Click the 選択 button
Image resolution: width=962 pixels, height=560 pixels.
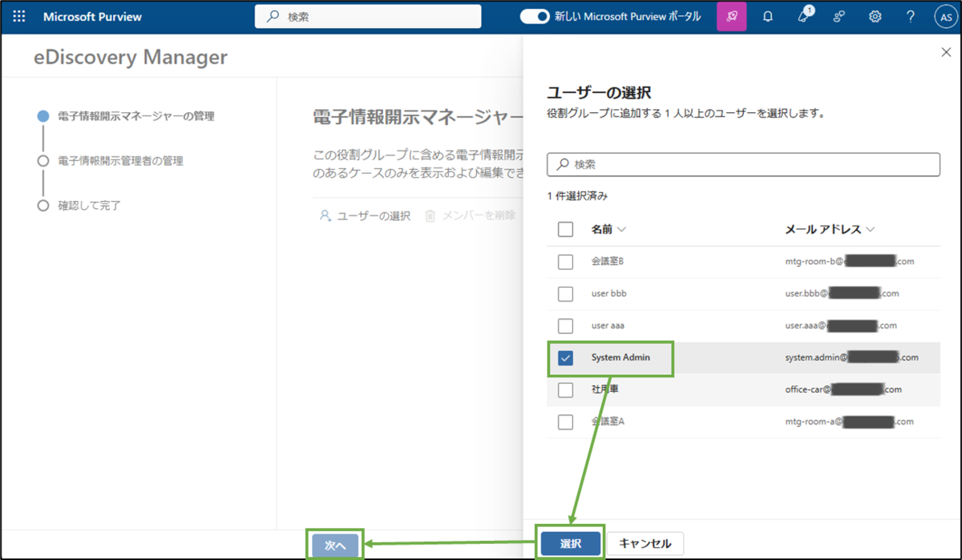coord(571,543)
